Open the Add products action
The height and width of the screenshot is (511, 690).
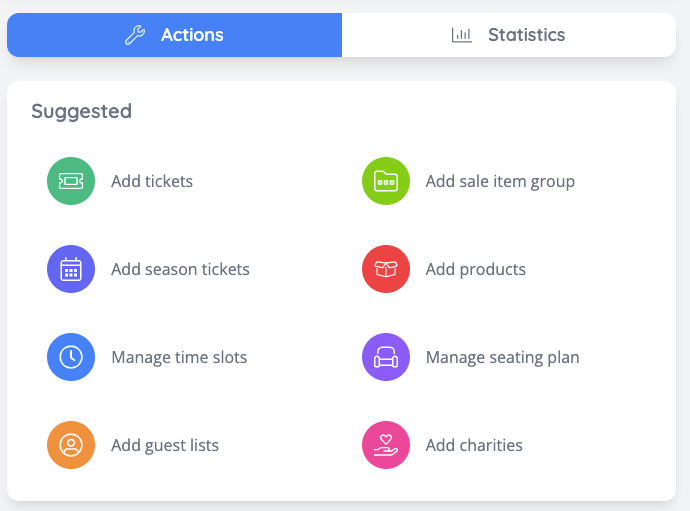(475, 270)
